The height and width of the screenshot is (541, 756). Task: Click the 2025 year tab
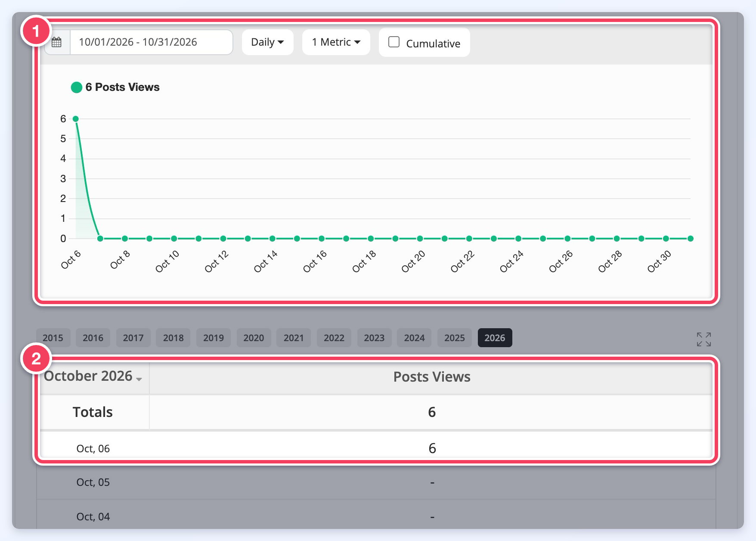tap(455, 338)
